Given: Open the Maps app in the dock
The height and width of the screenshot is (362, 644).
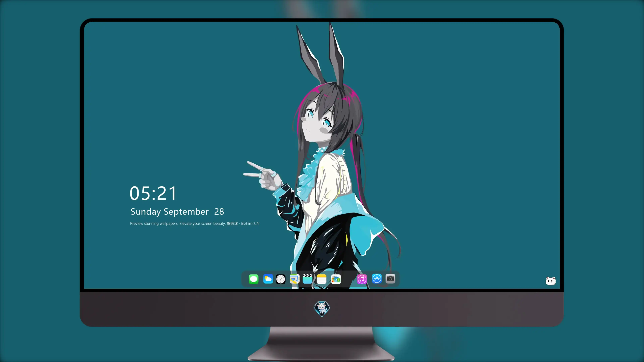Looking at the screenshot, I should (x=294, y=279).
